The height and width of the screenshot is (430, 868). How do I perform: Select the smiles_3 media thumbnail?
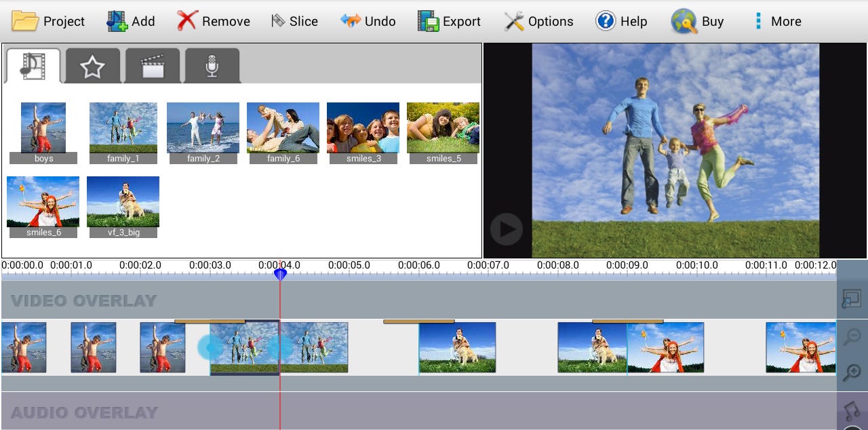pyautogui.click(x=363, y=133)
